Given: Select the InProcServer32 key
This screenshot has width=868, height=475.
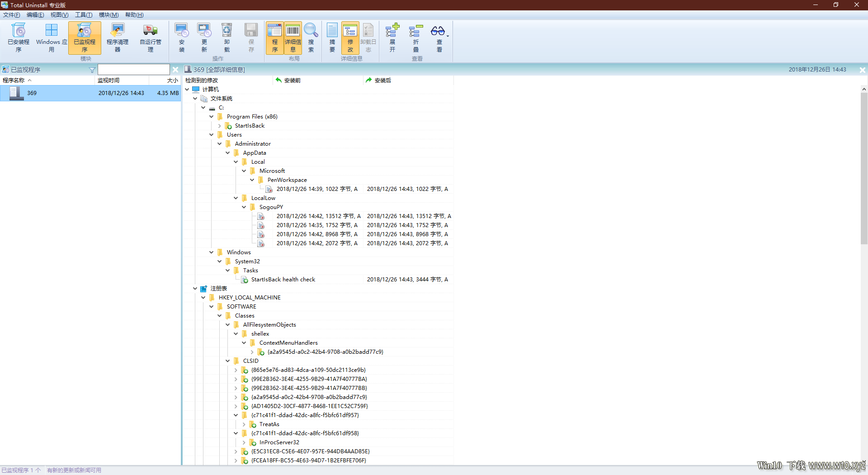Looking at the screenshot, I should point(279,442).
